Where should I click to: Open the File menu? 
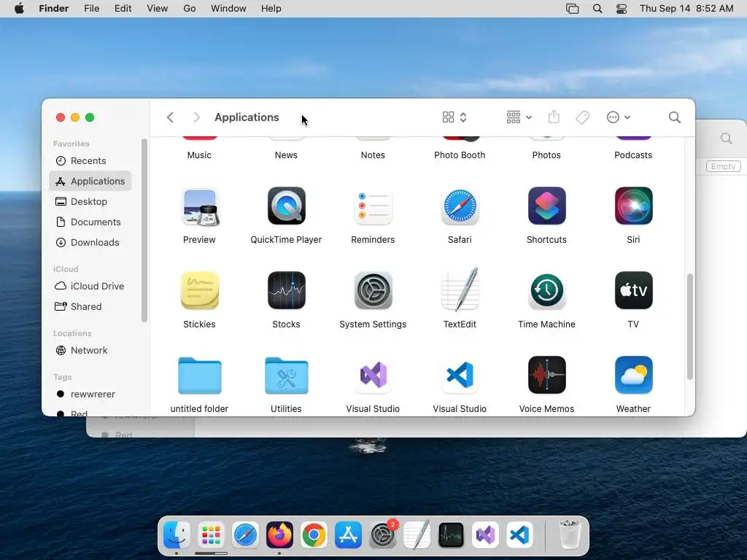coord(91,9)
